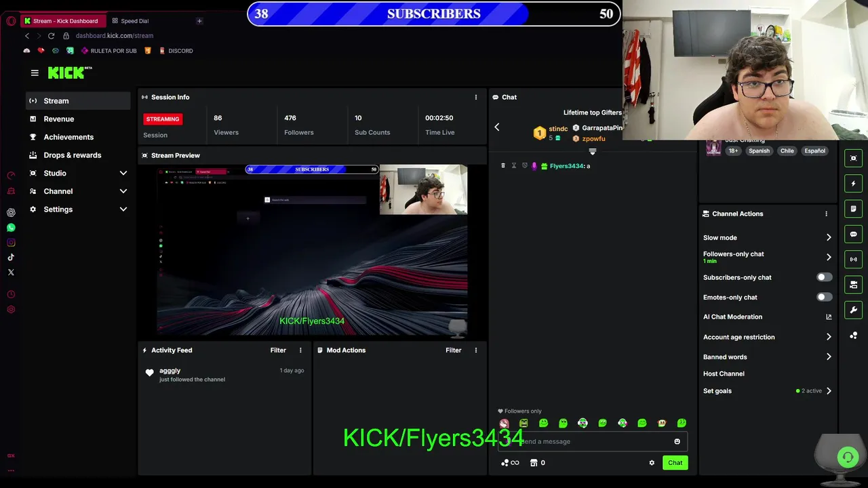Click the Stream Preview video thumbnail
Viewport: 868px width, 488px height.
point(312,250)
